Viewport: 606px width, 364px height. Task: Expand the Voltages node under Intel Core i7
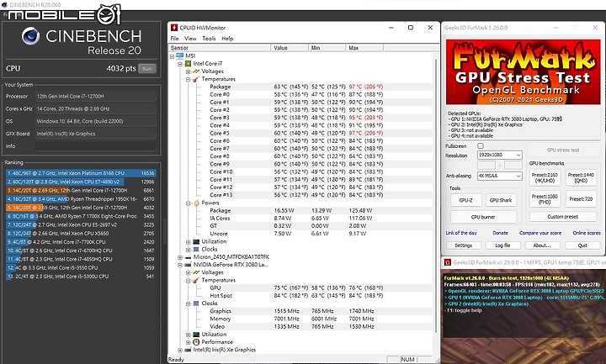tap(189, 71)
